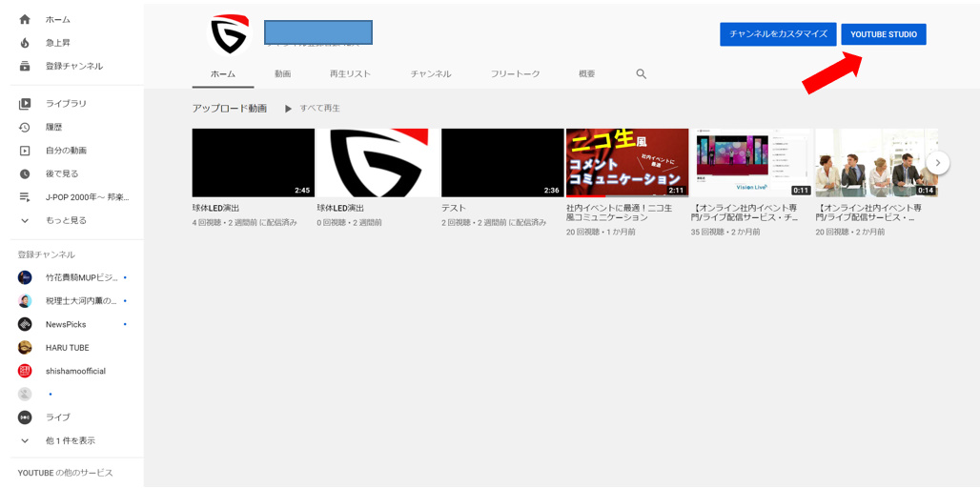Screen dimensions: 980x488
Task: Switch to the 動画 tab
Action: tap(282, 73)
